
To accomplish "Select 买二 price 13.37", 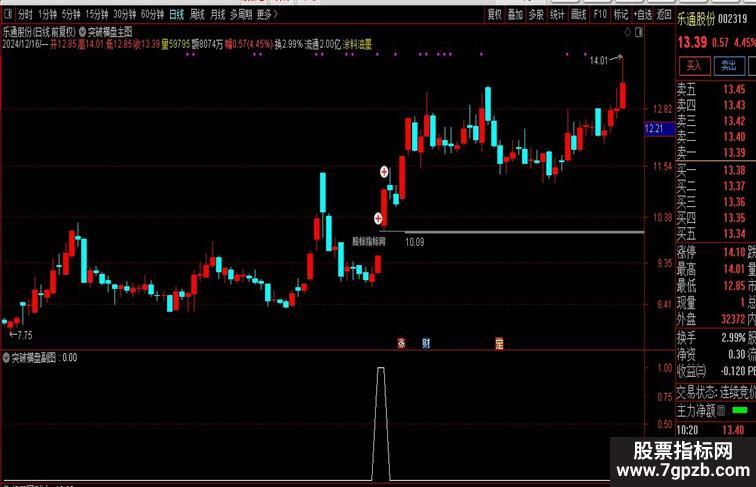I will [734, 186].
